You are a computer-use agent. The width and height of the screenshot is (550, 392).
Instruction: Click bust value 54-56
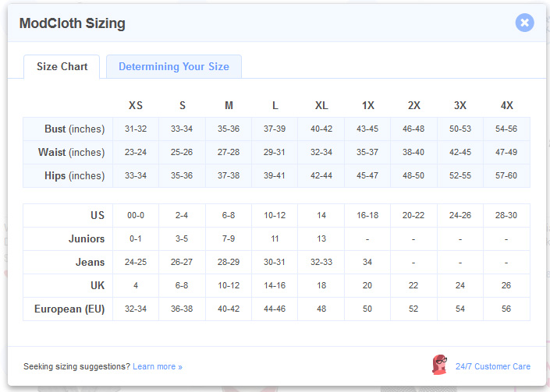click(506, 129)
